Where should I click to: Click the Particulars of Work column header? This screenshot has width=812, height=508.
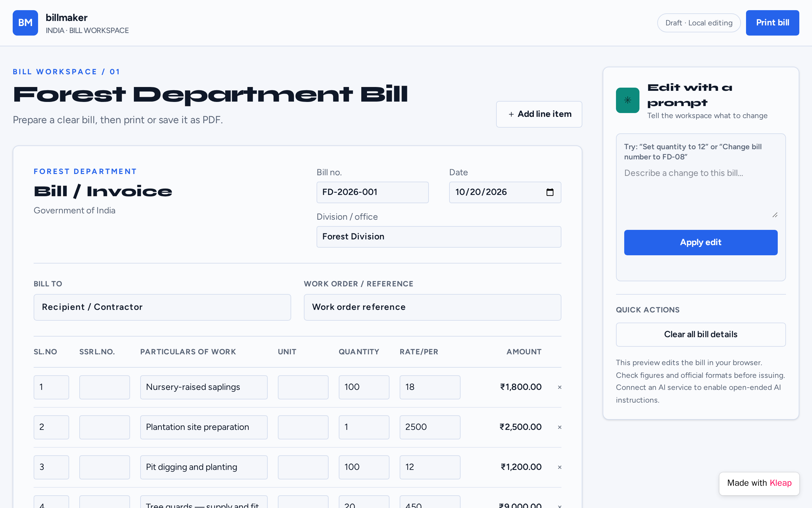[x=188, y=352]
